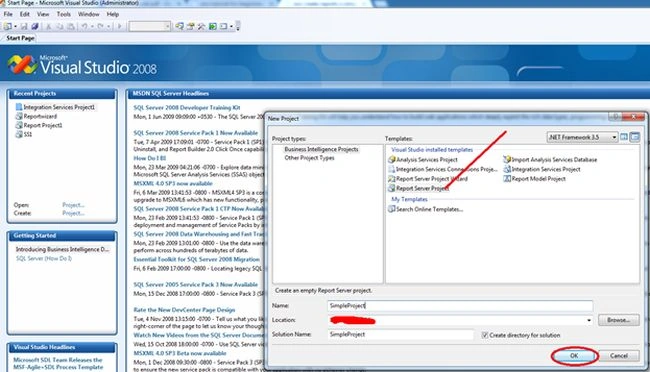Switch templates view to small icons
The image size is (650, 372).
635,137
